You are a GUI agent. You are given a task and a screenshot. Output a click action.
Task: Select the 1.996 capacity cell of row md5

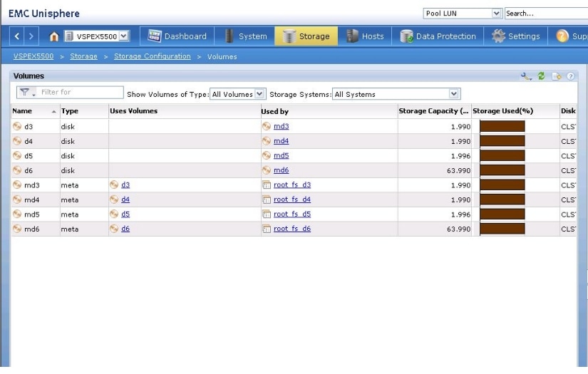point(435,214)
